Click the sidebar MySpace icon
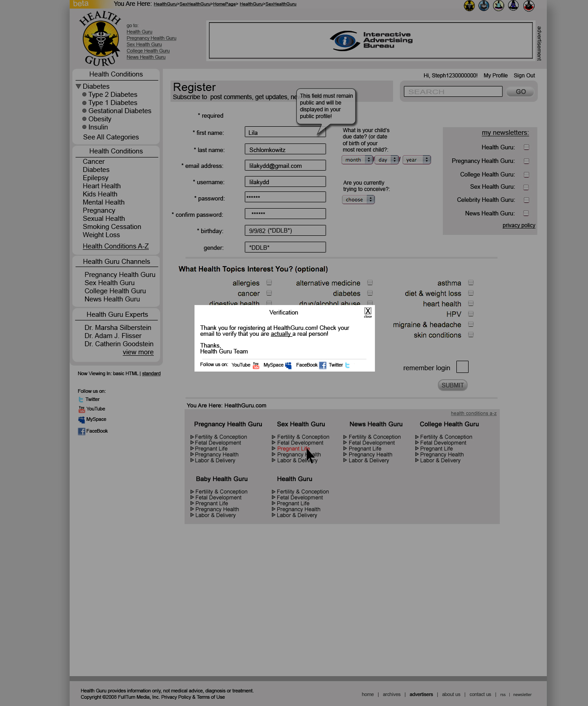This screenshot has height=706, width=588. (81, 420)
